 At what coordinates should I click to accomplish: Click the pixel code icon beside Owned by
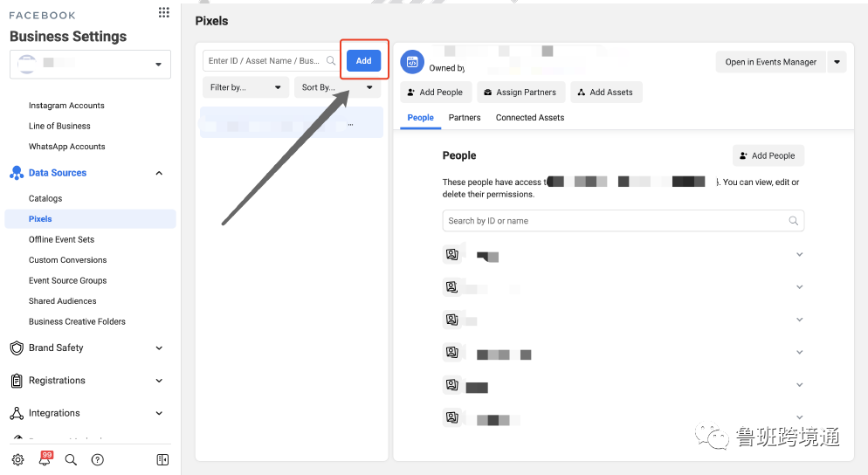click(412, 62)
